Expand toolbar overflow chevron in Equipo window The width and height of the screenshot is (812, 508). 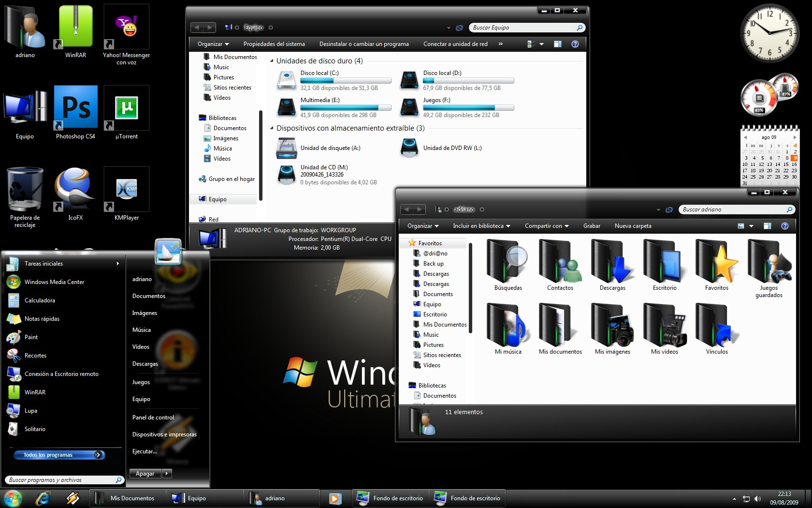500,44
